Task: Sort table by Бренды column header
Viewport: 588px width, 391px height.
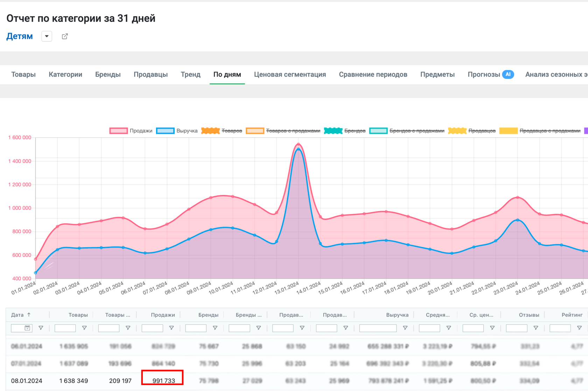Action: pyautogui.click(x=208, y=315)
